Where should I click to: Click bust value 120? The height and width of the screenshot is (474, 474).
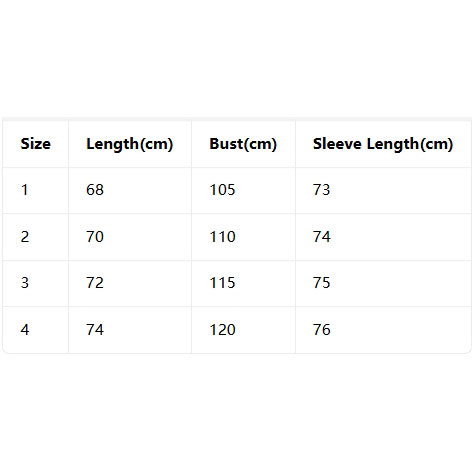(223, 330)
